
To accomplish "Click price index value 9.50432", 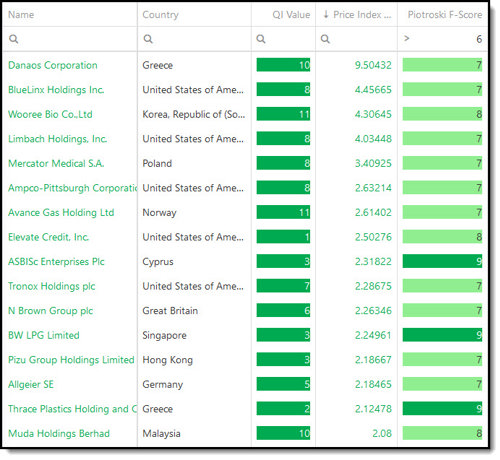I will click(373, 65).
